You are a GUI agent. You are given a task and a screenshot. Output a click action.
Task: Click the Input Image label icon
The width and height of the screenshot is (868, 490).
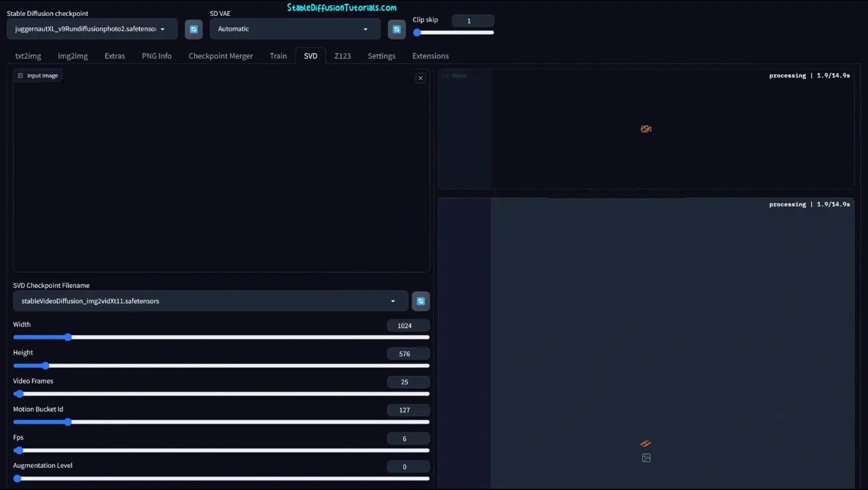click(20, 76)
